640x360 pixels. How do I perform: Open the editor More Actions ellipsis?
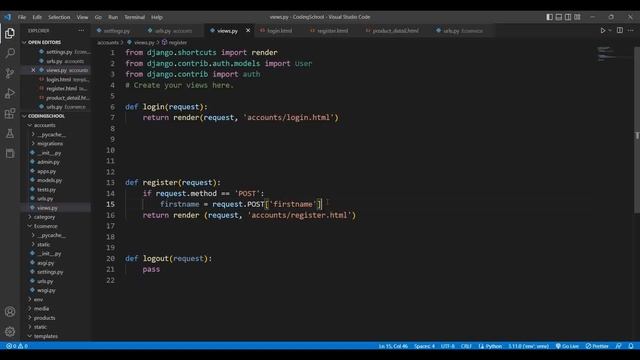pos(631,31)
